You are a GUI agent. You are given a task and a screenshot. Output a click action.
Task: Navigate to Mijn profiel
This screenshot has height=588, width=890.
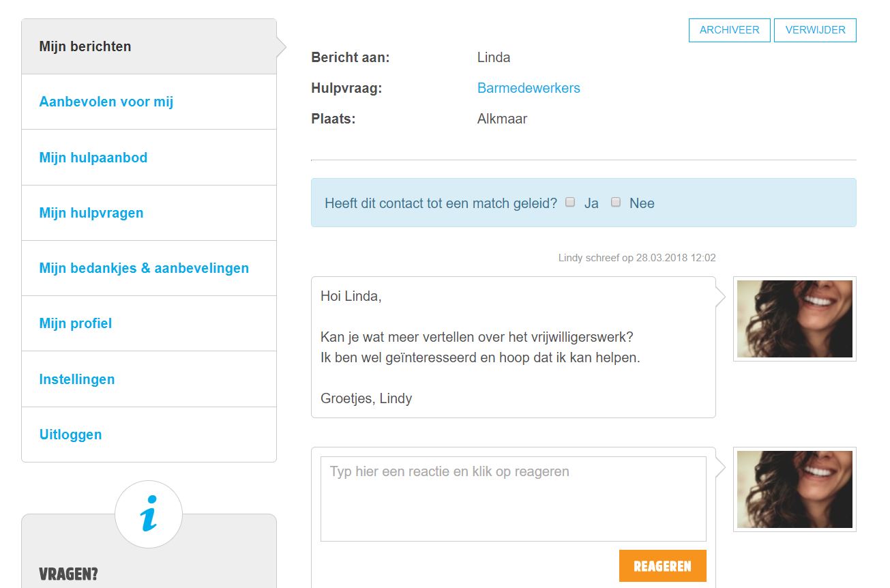(x=76, y=323)
